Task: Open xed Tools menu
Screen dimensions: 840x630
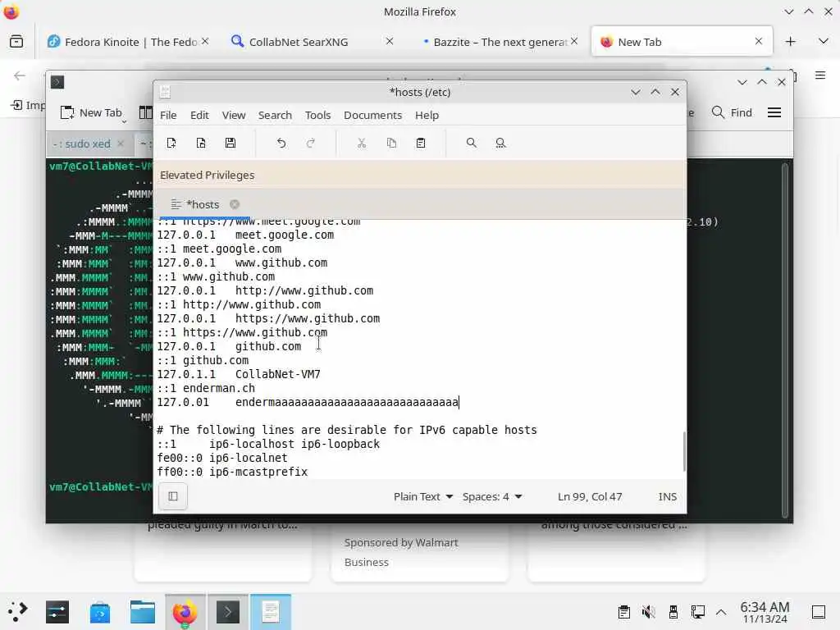Action: [x=317, y=115]
